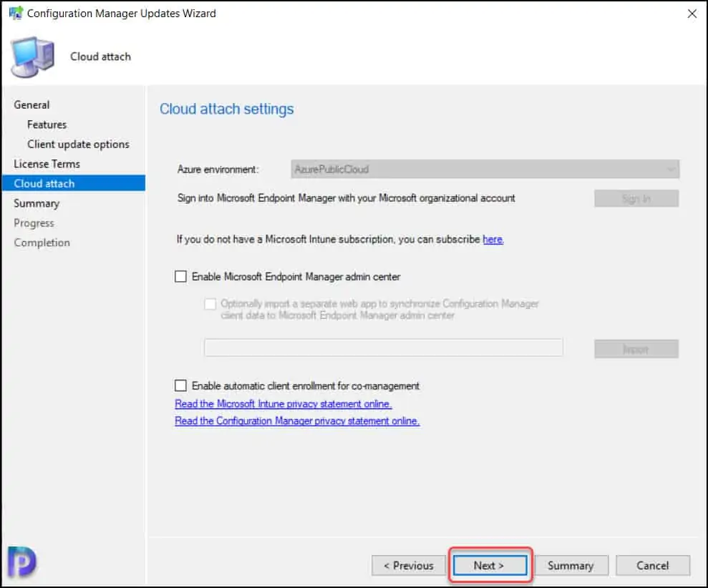Click the 'Azure environment:' label
708x588 pixels.
218,170
